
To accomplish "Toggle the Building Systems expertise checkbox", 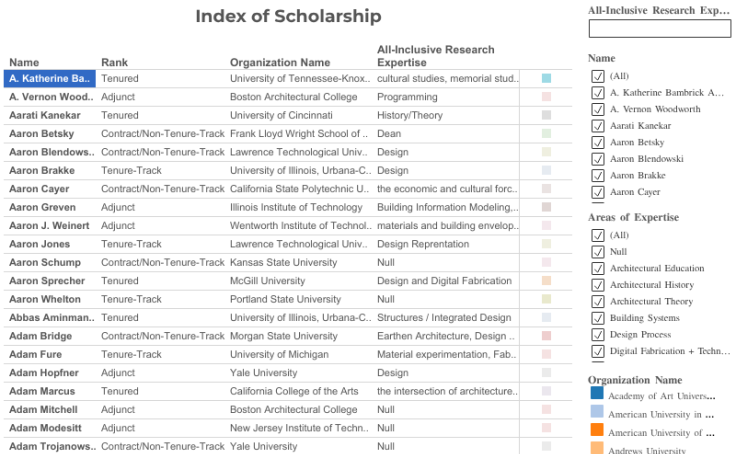I will (x=598, y=318).
